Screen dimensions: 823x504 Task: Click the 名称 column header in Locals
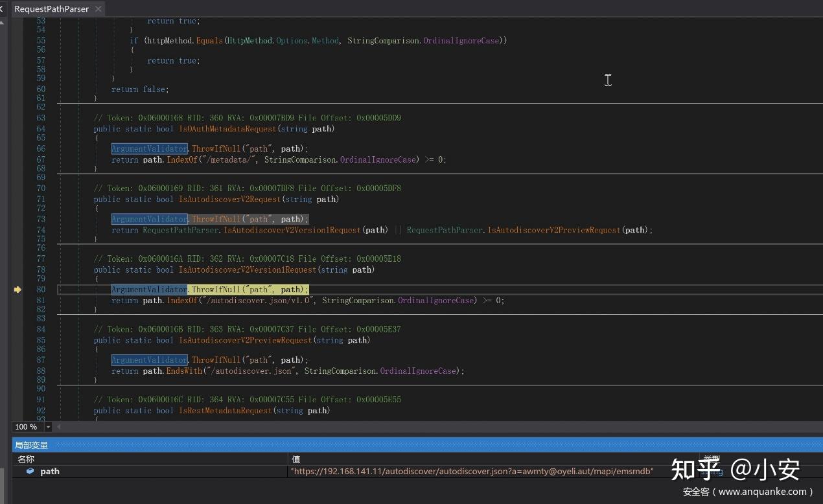(26, 459)
